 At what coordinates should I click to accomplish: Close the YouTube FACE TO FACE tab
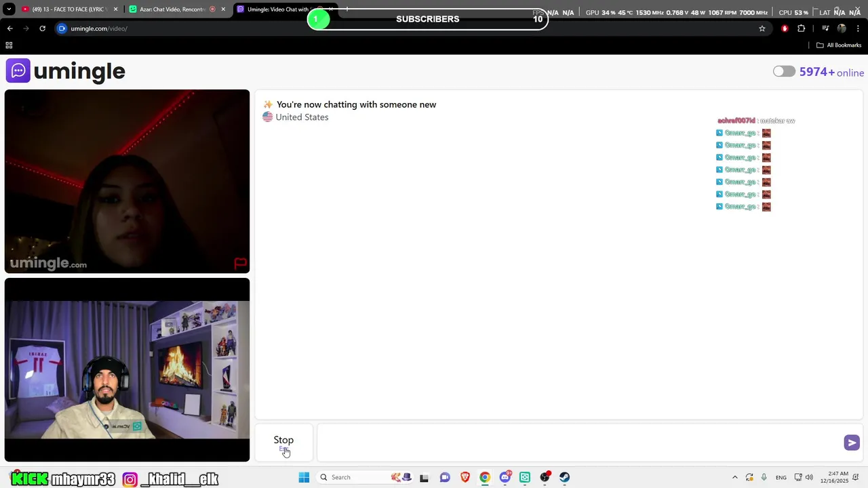coord(116,9)
